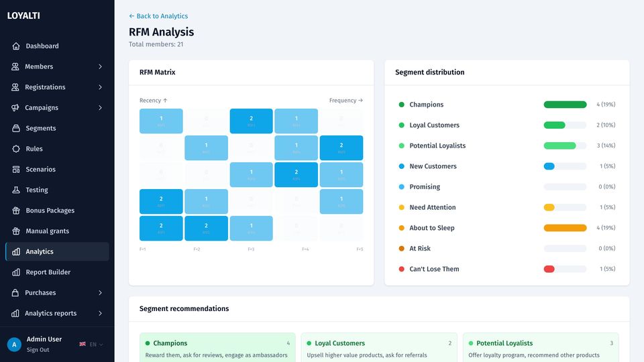Click the 'Segment distribution' panel title
This screenshot has height=362, width=644.
pyautogui.click(x=429, y=72)
